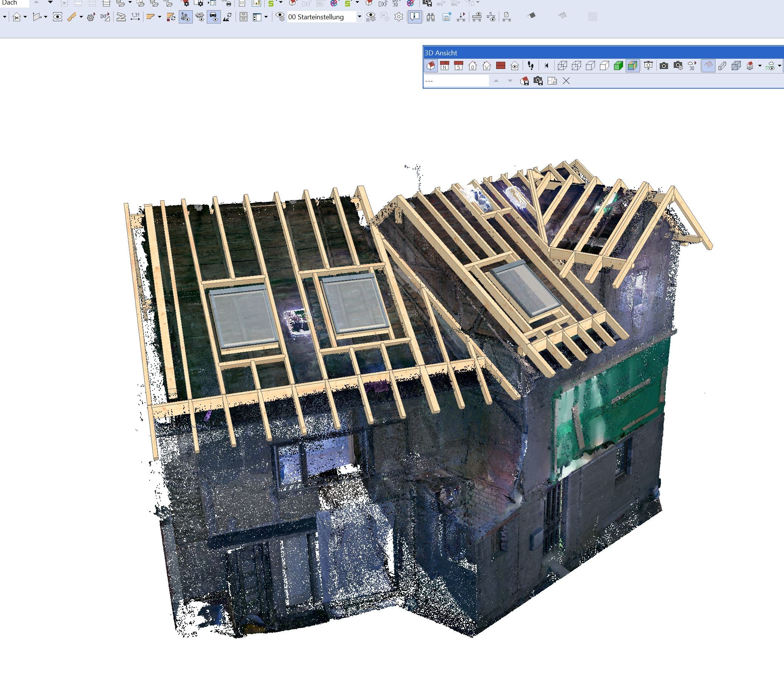Choose the green solid cube display
The width and height of the screenshot is (784, 686).
point(618,66)
